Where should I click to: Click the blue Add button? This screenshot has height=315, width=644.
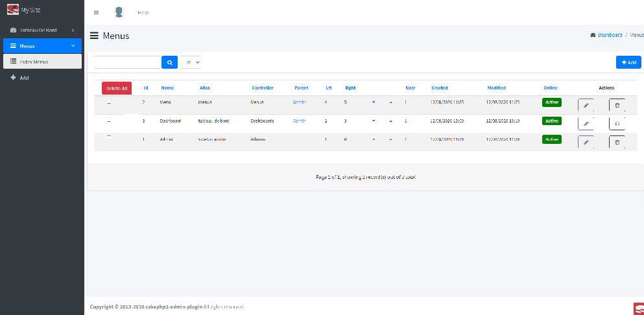coord(628,62)
